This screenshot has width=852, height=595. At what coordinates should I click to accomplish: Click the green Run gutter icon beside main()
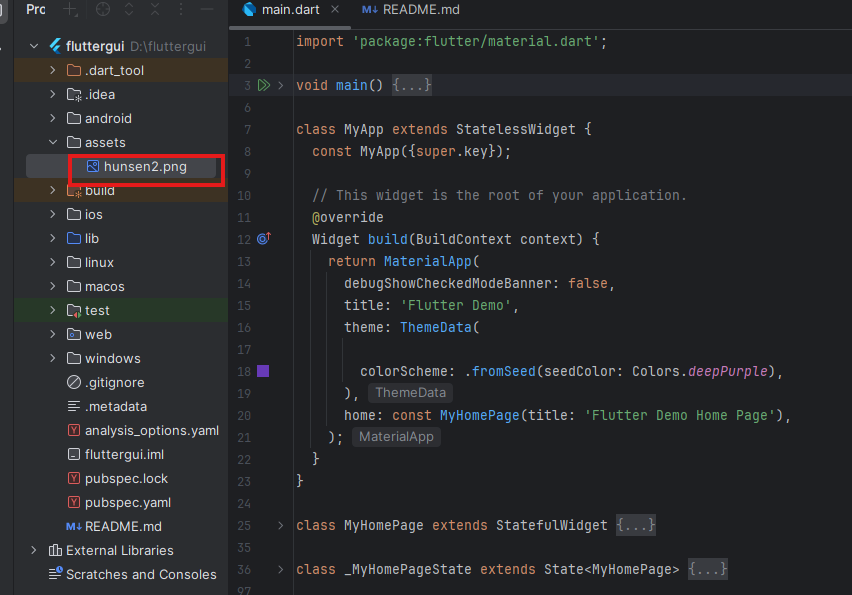263,86
